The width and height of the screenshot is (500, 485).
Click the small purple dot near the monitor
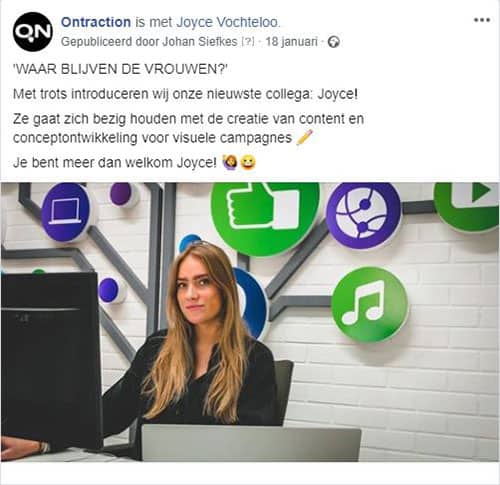tap(109, 290)
